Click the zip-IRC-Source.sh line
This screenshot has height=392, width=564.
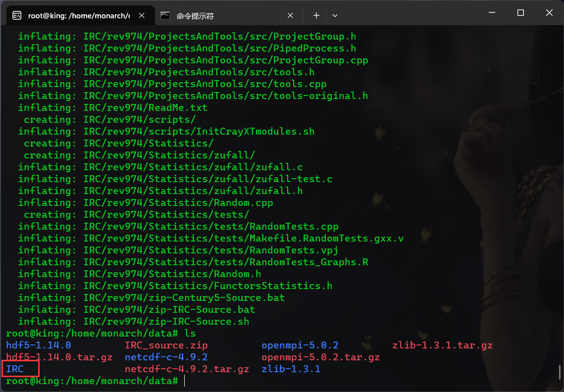click(x=134, y=321)
